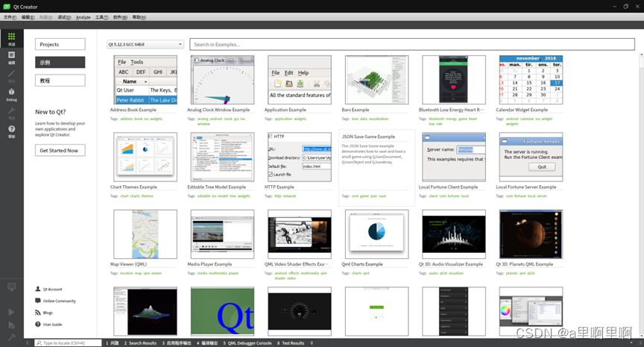Open the 调试(D) menu

[x=64, y=17]
